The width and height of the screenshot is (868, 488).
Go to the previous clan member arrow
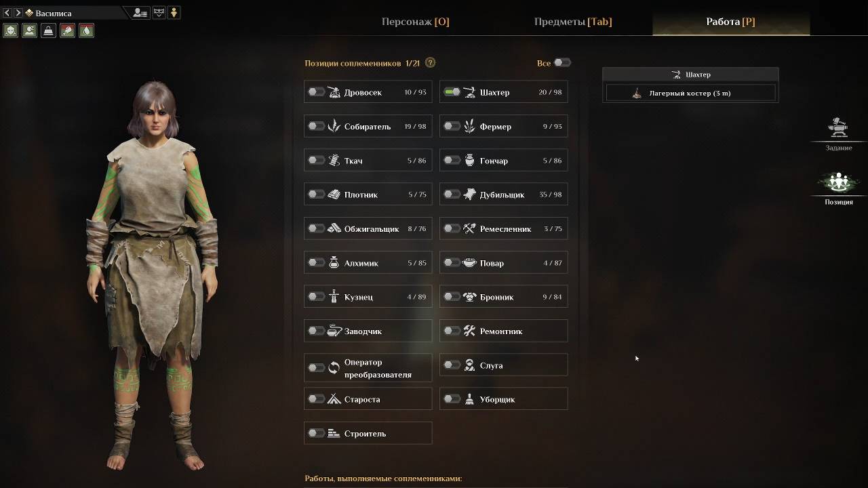(7, 13)
